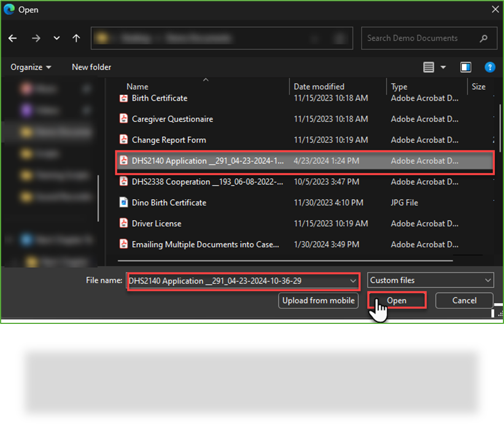Screen dimensions: 504x427
Task: Click the PDF icon beside Birth Certificate
Action: [x=123, y=98]
